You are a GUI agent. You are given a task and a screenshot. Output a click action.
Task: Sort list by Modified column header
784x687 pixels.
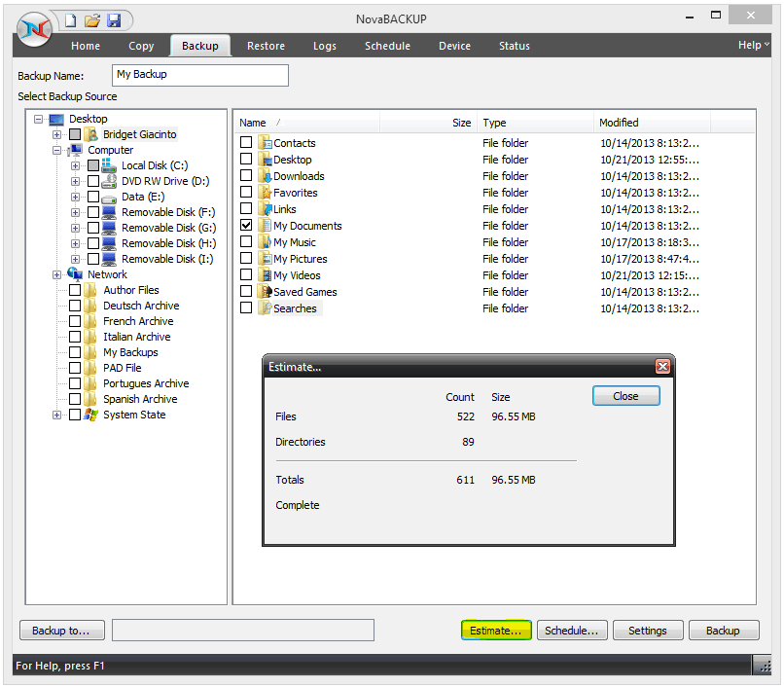[x=652, y=123]
